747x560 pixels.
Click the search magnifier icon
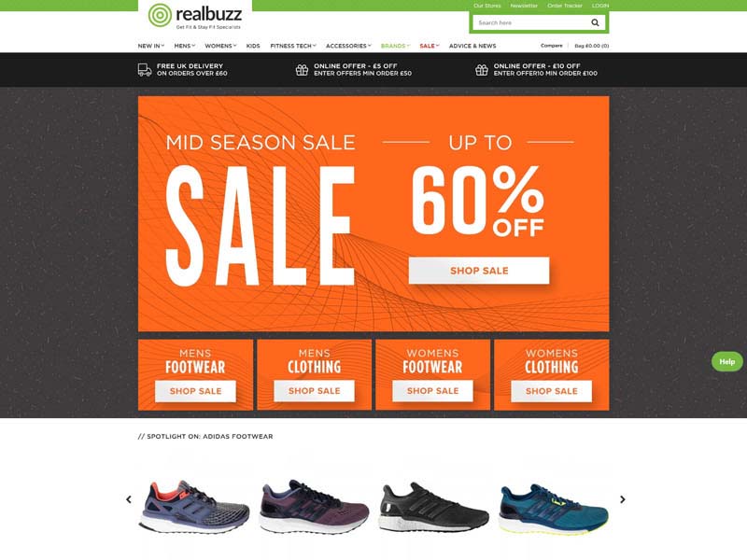(x=595, y=22)
